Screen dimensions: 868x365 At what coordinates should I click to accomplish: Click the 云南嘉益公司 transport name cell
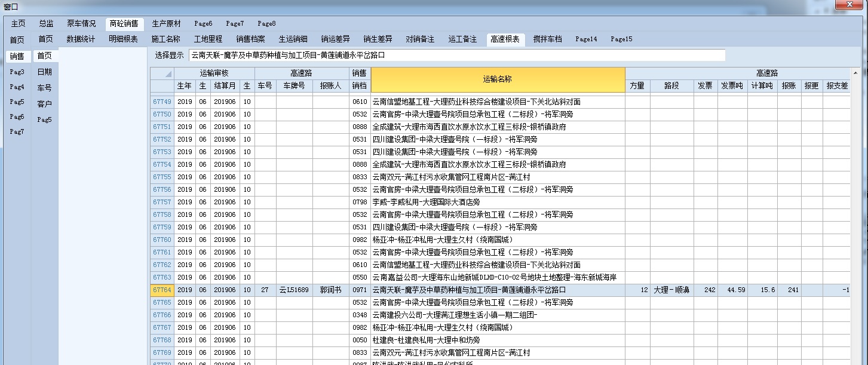pyautogui.click(x=498, y=277)
